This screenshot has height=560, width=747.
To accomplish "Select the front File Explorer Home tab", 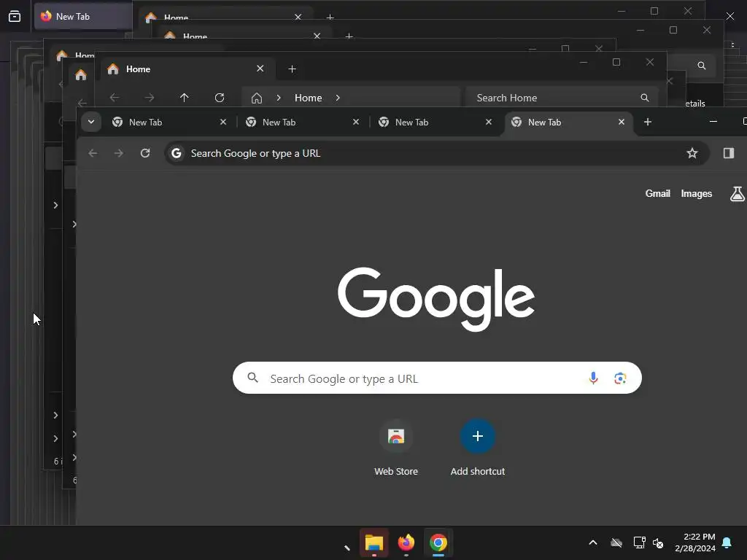I will tap(187, 69).
